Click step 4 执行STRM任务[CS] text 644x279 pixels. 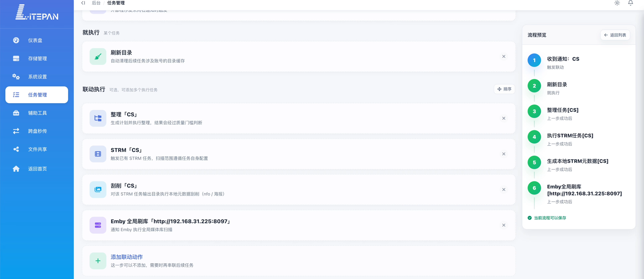coord(570,135)
